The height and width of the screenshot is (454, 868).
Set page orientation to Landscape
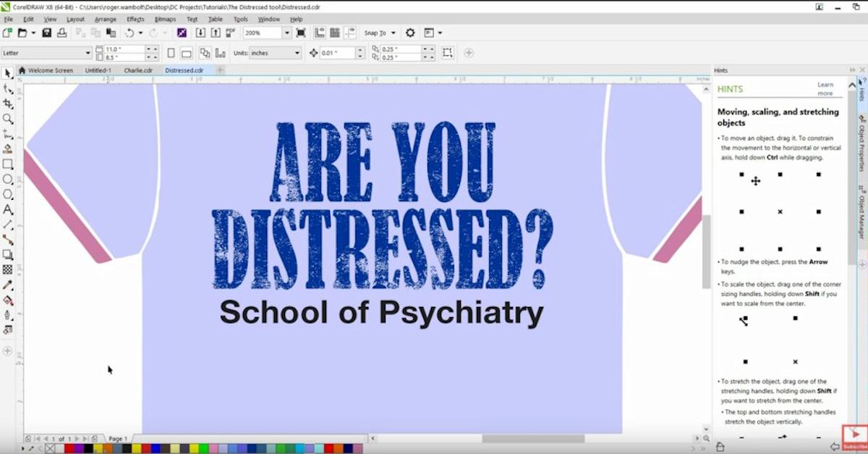(186, 53)
